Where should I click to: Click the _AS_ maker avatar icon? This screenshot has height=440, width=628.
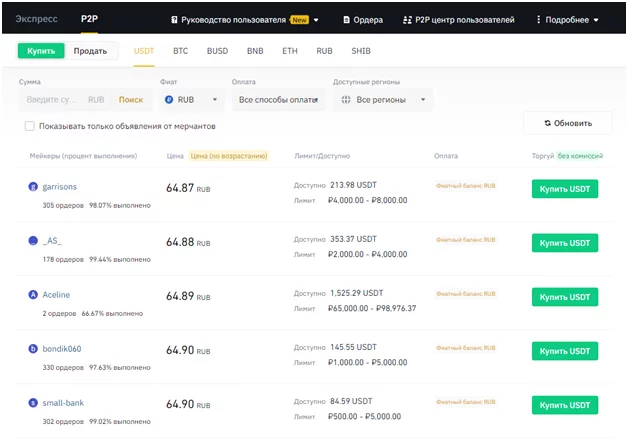pyautogui.click(x=33, y=241)
